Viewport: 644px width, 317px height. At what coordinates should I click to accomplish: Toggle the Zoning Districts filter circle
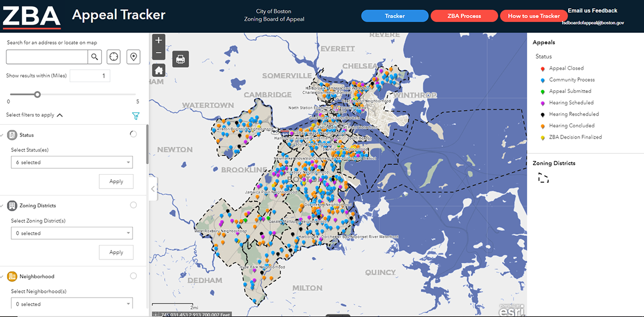tap(133, 205)
